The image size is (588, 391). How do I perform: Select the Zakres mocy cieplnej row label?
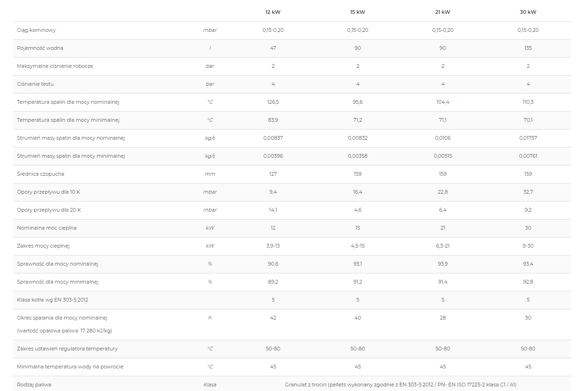click(43, 246)
